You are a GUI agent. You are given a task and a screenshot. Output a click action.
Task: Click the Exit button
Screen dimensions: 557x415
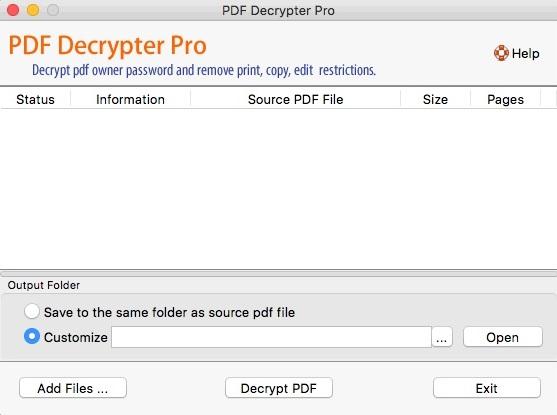(x=487, y=388)
